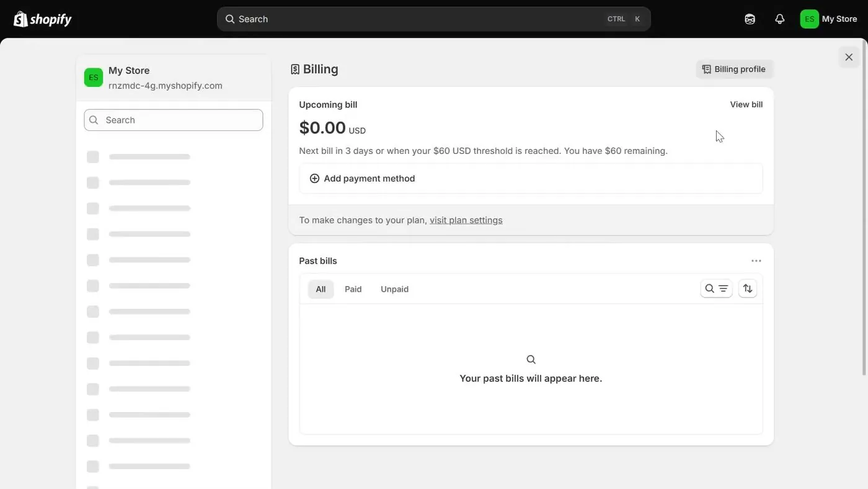Click the page vertical scrollbar
868x489 pixels.
click(x=865, y=208)
